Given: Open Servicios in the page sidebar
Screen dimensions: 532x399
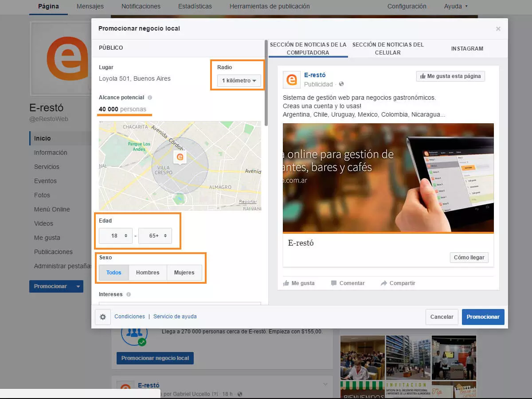Looking at the screenshot, I should (47, 167).
